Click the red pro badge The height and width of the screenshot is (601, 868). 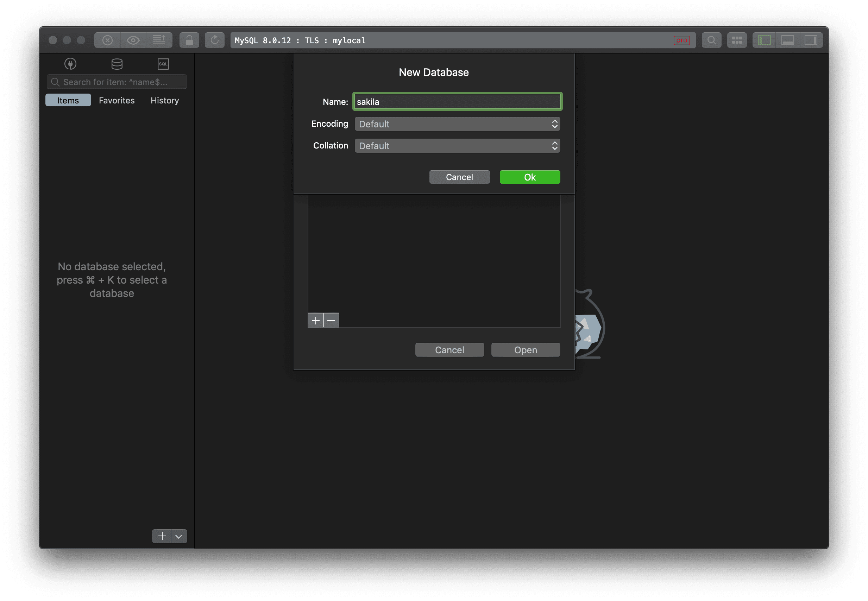point(681,40)
